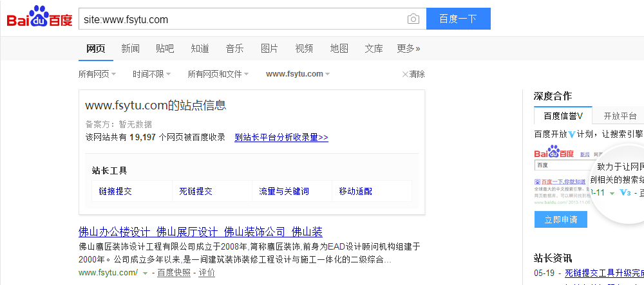
Task: Open the 所有网页和文件 dropdown
Action: coord(218,74)
